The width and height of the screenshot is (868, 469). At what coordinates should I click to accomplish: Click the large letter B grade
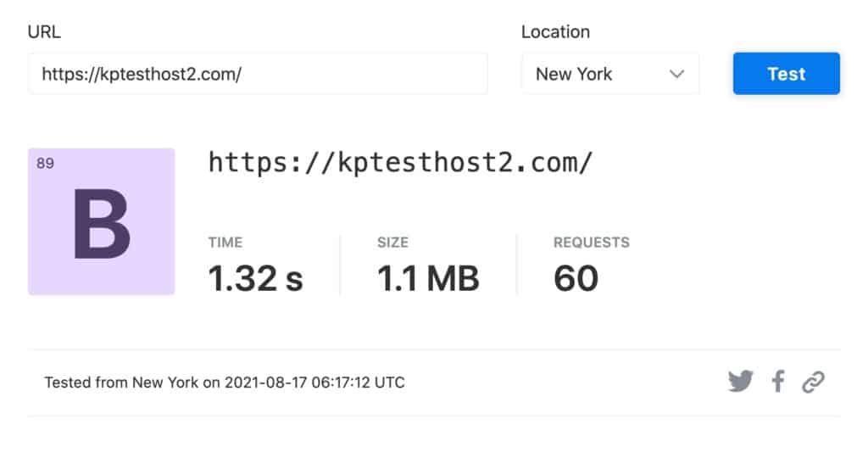(x=102, y=224)
